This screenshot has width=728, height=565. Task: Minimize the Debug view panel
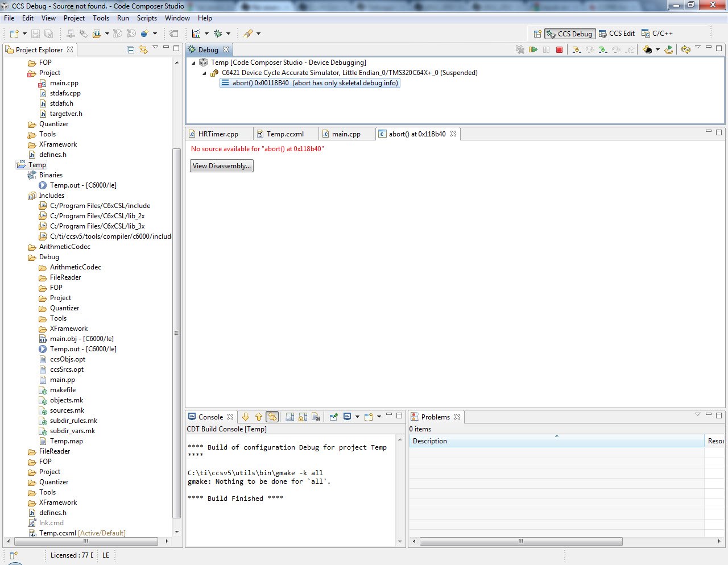[709, 47]
